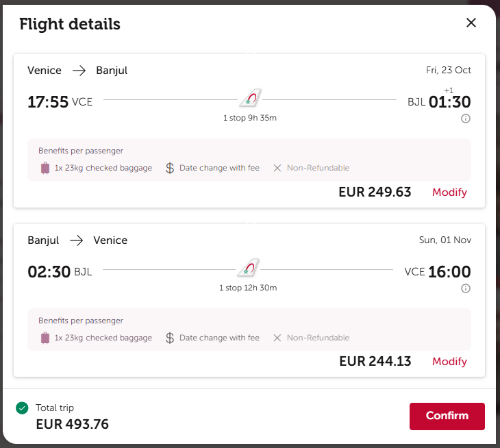Screen dimensions: 500x448
Task: Click green checkmark next to Total trip
Action: (x=22, y=408)
